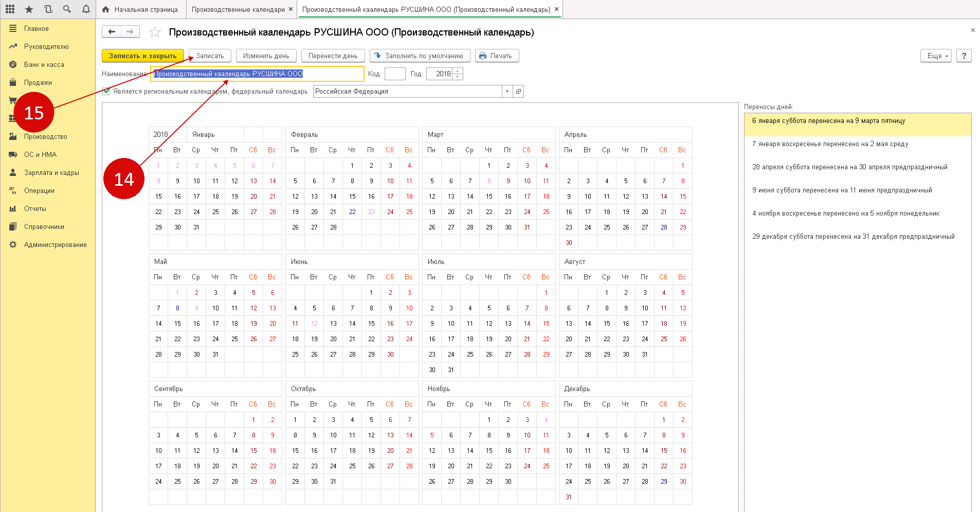The image size is (980, 512).
Task: Select day 31 in Октябрь calendar
Action: pyautogui.click(x=333, y=482)
